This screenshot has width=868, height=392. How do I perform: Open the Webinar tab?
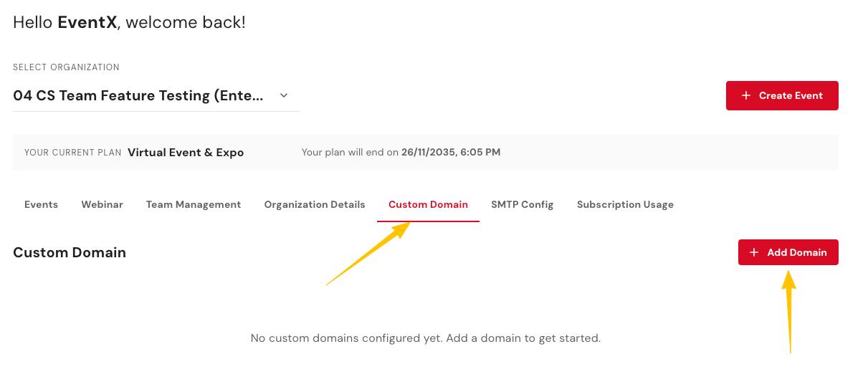(x=102, y=204)
